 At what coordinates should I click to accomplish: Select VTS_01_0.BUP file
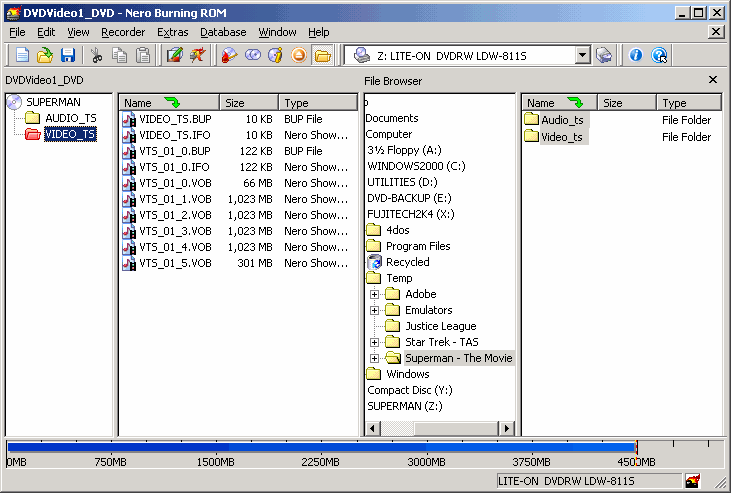pyautogui.click(x=175, y=151)
